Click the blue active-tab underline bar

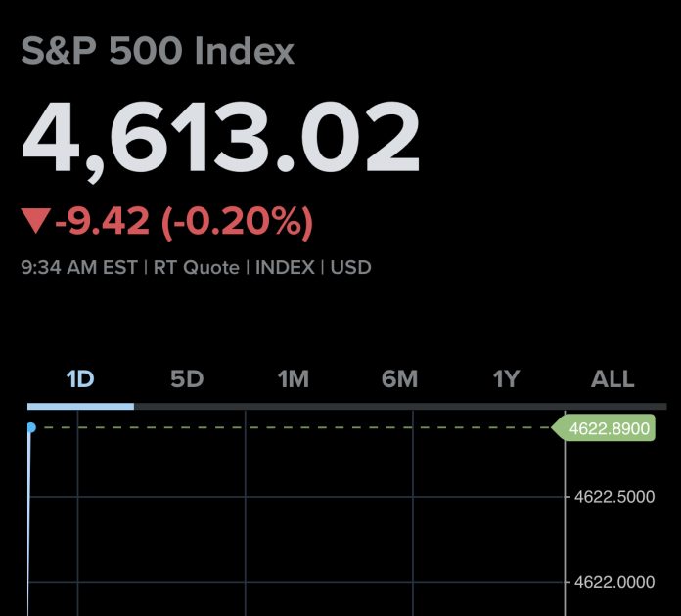pos(80,406)
